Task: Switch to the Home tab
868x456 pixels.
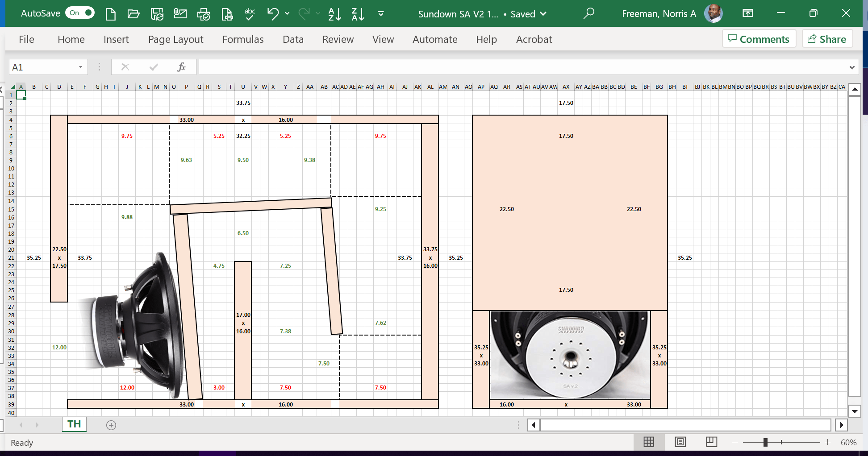Action: 71,39
